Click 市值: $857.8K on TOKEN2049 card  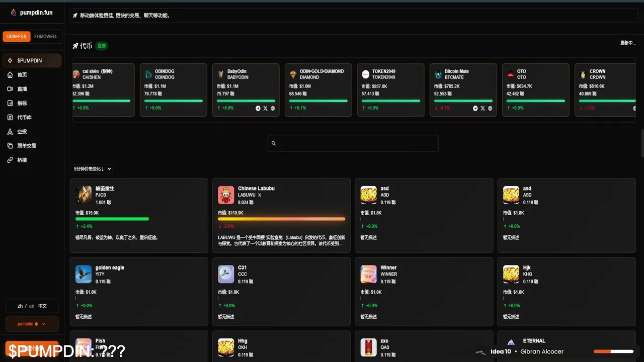point(374,86)
